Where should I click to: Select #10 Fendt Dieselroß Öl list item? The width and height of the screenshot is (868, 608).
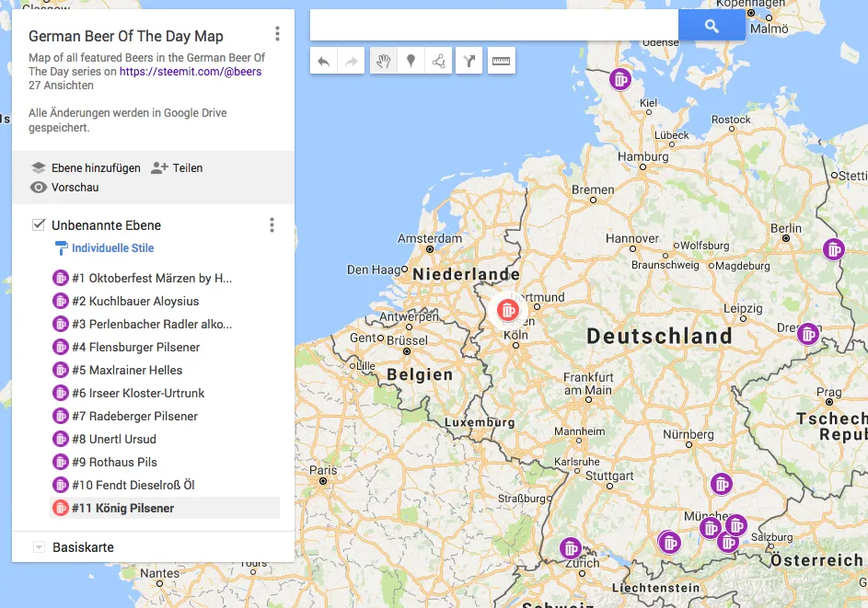pos(165,485)
